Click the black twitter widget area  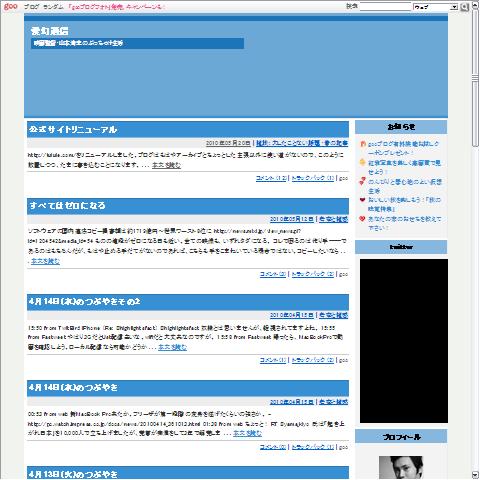(404, 341)
